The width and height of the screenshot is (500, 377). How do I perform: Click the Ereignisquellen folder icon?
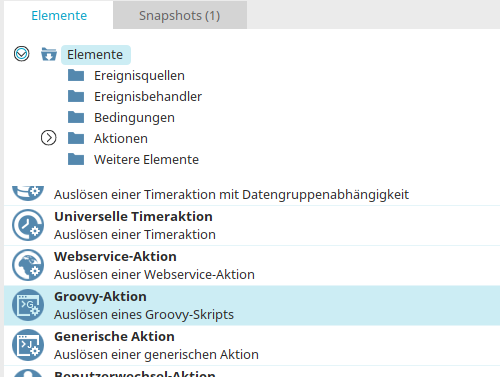click(x=76, y=75)
